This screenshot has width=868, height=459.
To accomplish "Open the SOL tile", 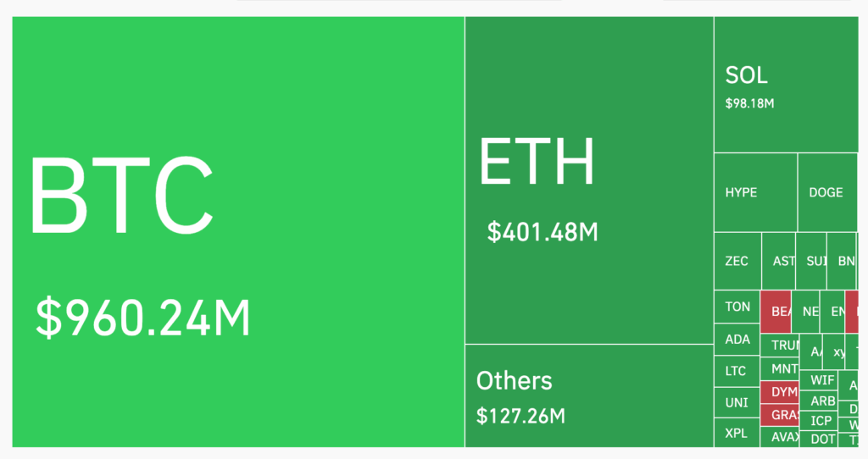I will (x=786, y=85).
